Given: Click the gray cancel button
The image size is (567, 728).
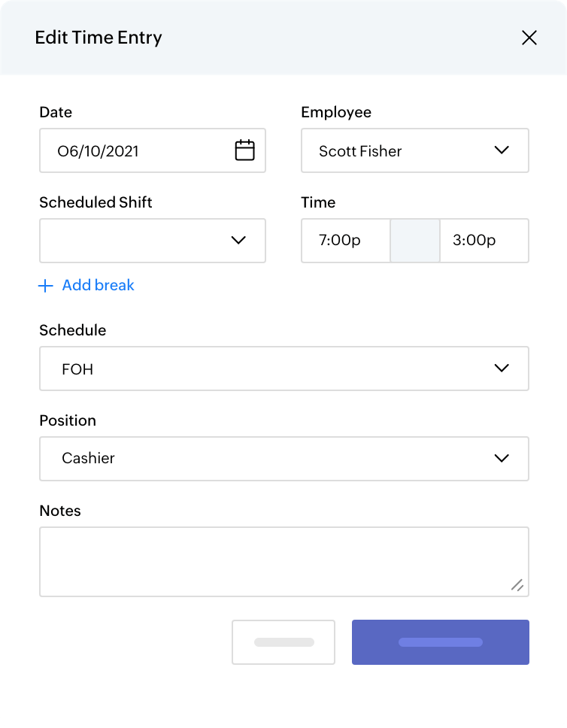Looking at the screenshot, I should [283, 642].
